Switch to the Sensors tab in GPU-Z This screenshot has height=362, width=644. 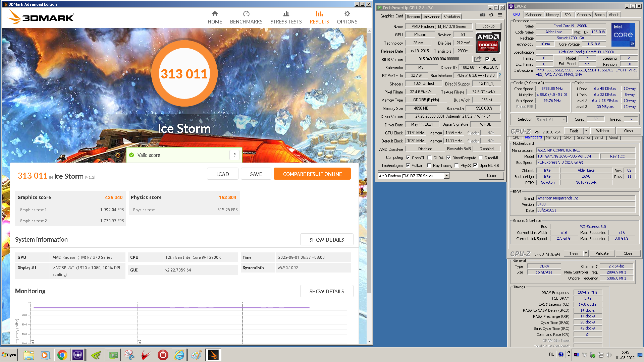(413, 17)
